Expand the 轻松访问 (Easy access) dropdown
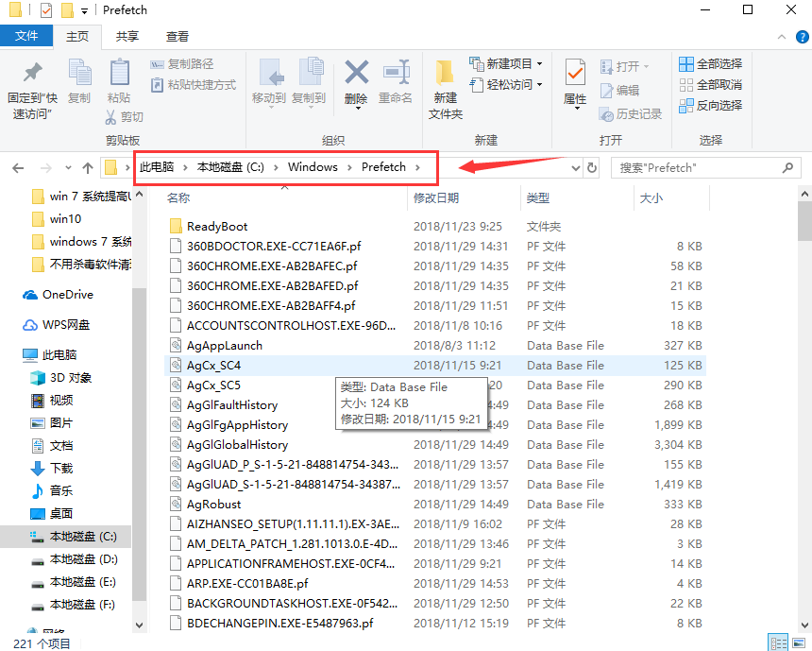Viewport: 812px width, 651px height. click(539, 85)
